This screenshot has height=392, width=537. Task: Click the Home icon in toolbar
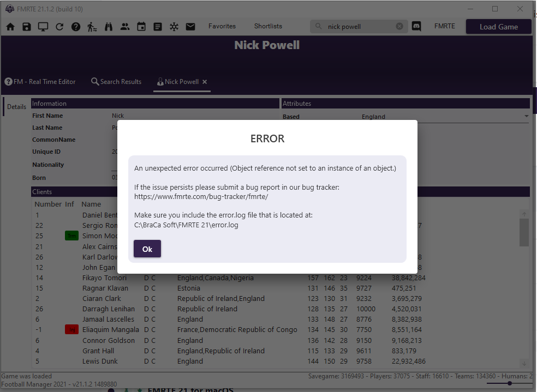pyautogui.click(x=10, y=27)
